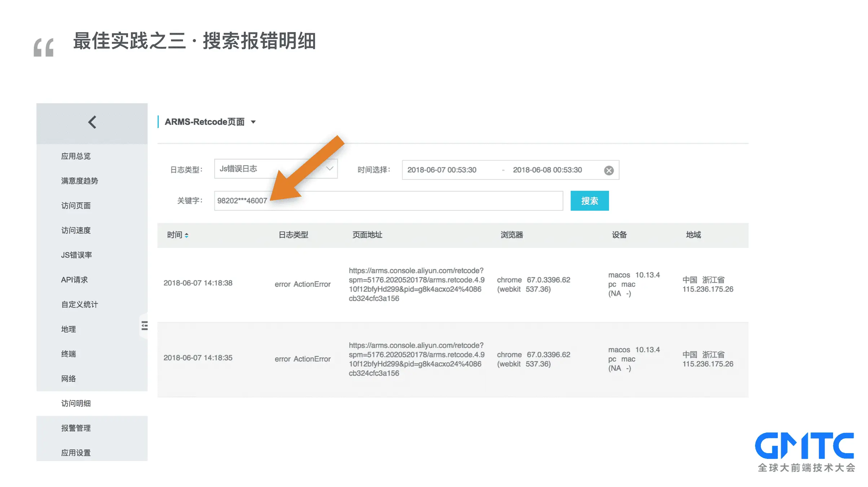Click the back chevron in the sidebar
This screenshot has width=868, height=487.
tap(92, 122)
